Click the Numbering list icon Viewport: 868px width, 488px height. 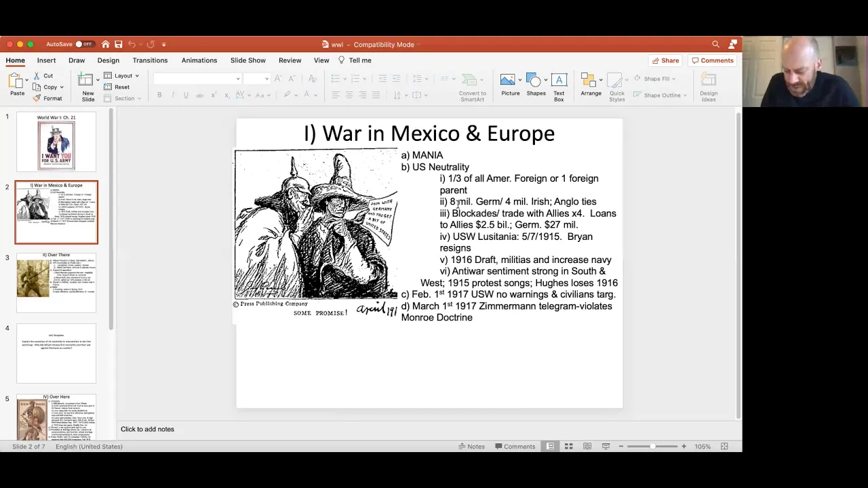coord(355,79)
